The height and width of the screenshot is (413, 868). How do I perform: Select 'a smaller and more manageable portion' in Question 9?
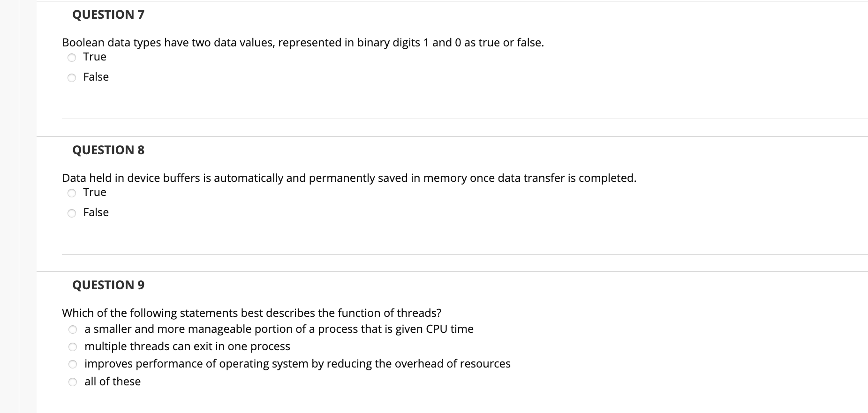point(73,329)
